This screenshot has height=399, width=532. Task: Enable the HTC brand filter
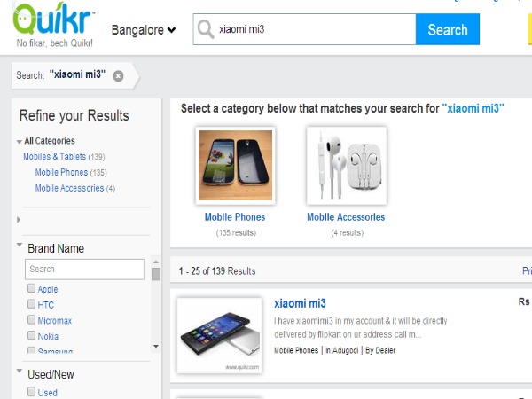tap(32, 305)
